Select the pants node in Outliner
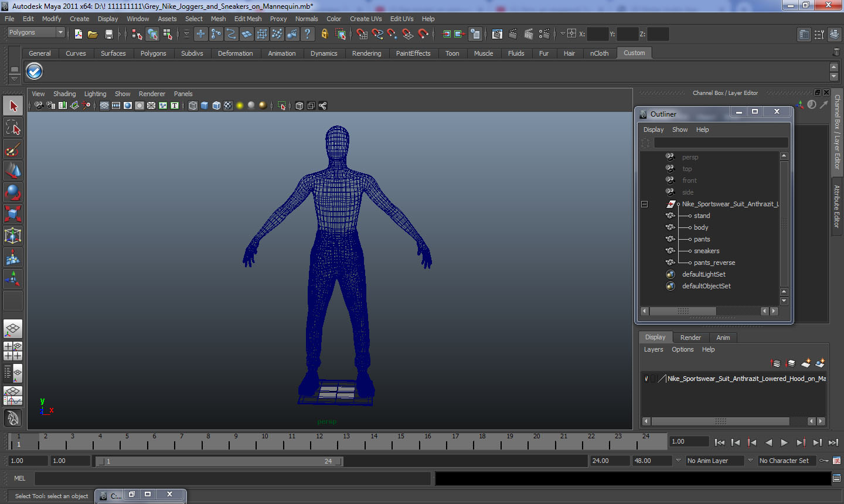The image size is (844, 504). coord(702,239)
